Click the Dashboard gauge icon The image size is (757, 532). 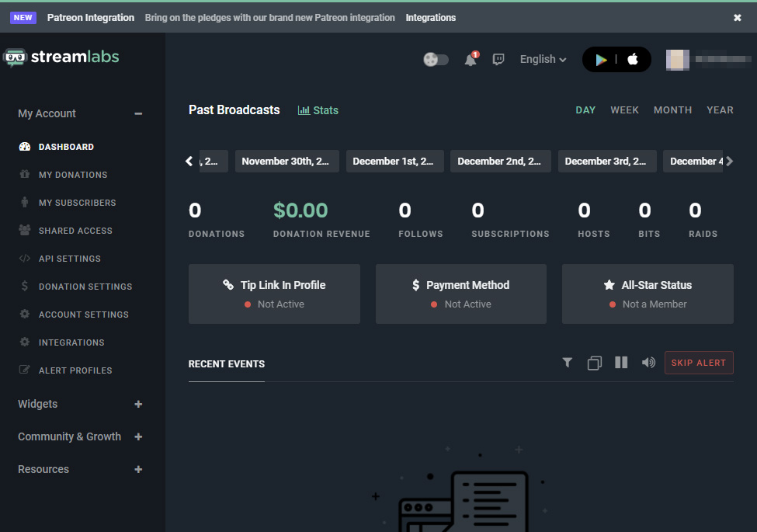pos(25,147)
